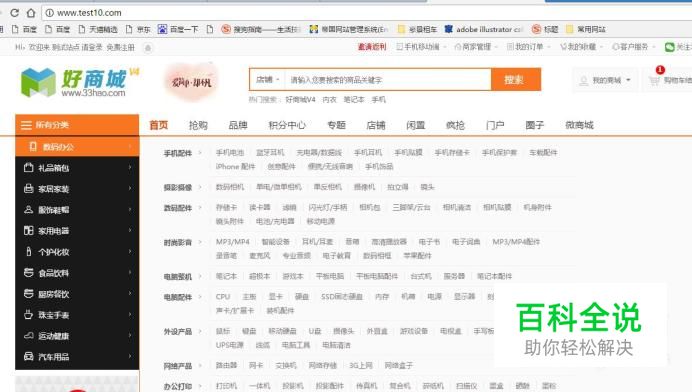Screen dimensions: 692x392
Task: Open the 手机配件 subcategory heading
Action: pyautogui.click(x=178, y=153)
